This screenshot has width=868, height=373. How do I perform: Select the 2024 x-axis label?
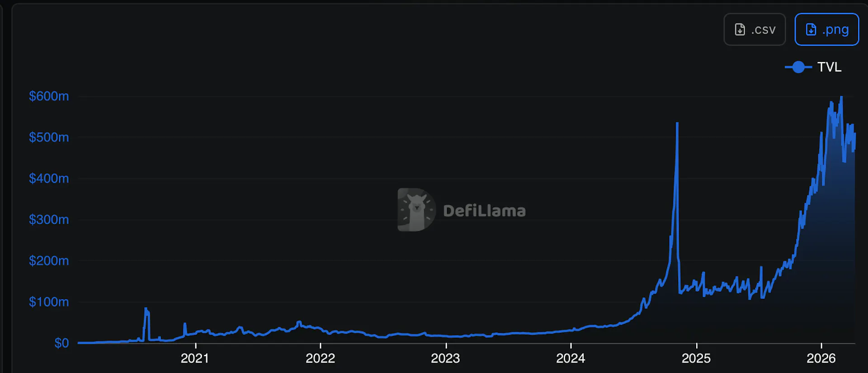(x=571, y=359)
